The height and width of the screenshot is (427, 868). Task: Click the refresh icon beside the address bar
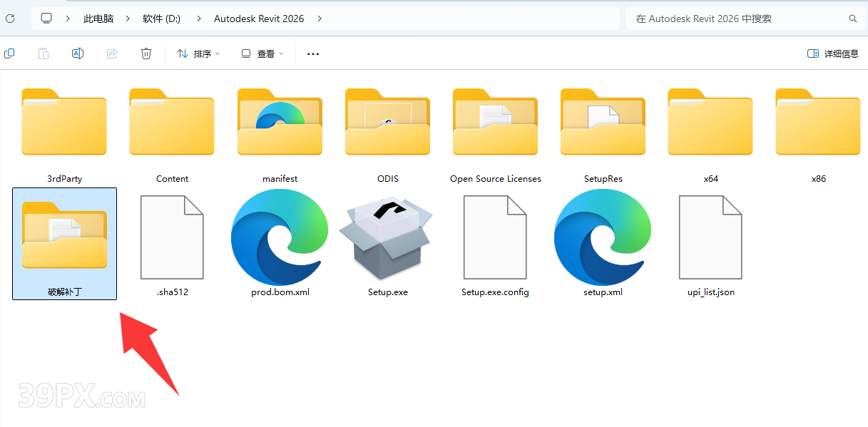(10, 19)
